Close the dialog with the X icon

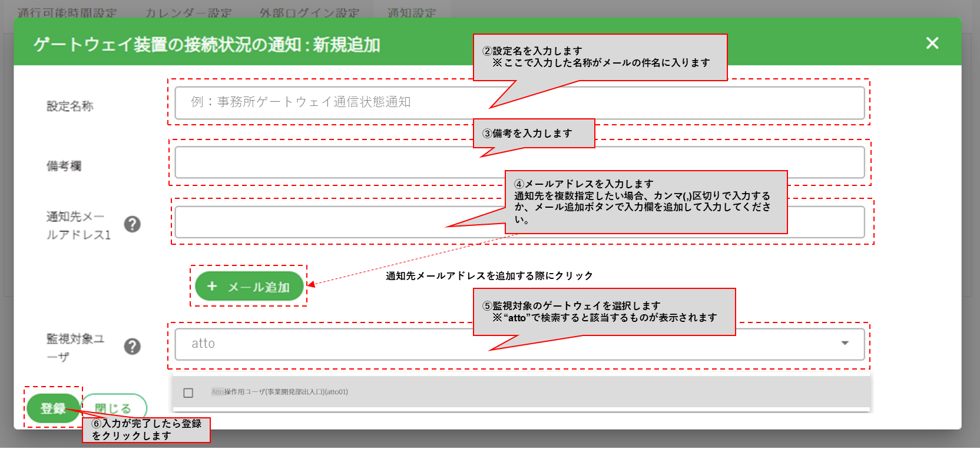pos(932,43)
